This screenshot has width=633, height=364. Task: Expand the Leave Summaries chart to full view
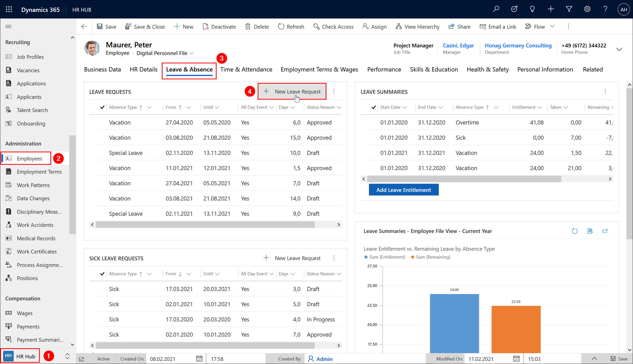[605, 231]
